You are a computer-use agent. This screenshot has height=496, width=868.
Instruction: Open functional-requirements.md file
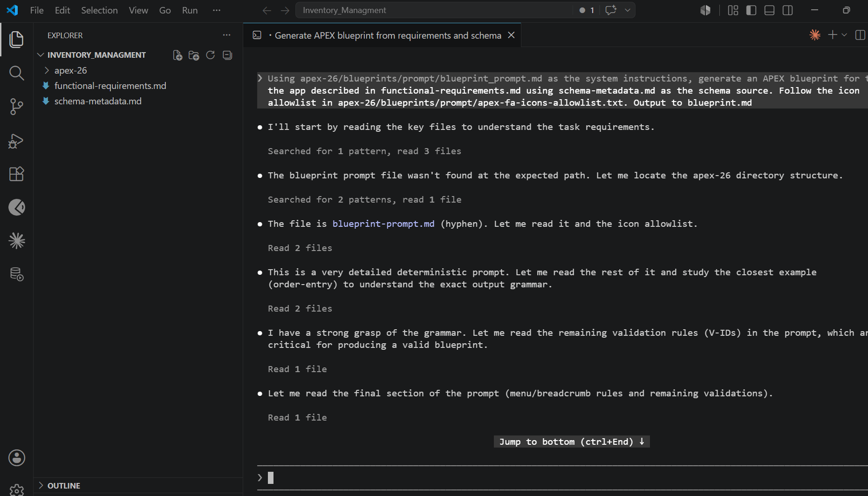point(110,86)
